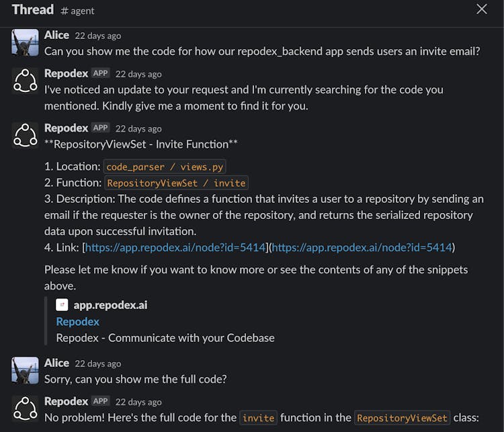Click timestamp on Alice's full code message
This screenshot has height=432, width=504.
pos(98,363)
